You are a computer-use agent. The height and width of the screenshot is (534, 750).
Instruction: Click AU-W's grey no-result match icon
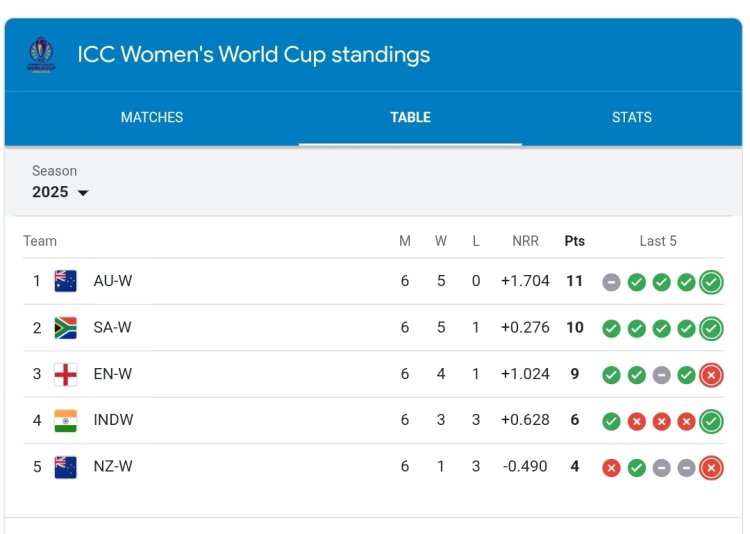611,282
